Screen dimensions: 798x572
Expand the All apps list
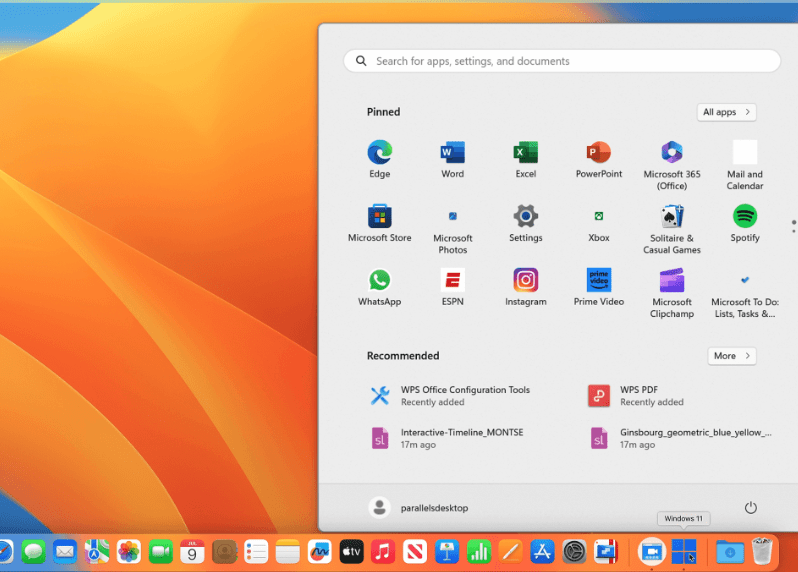(x=726, y=112)
